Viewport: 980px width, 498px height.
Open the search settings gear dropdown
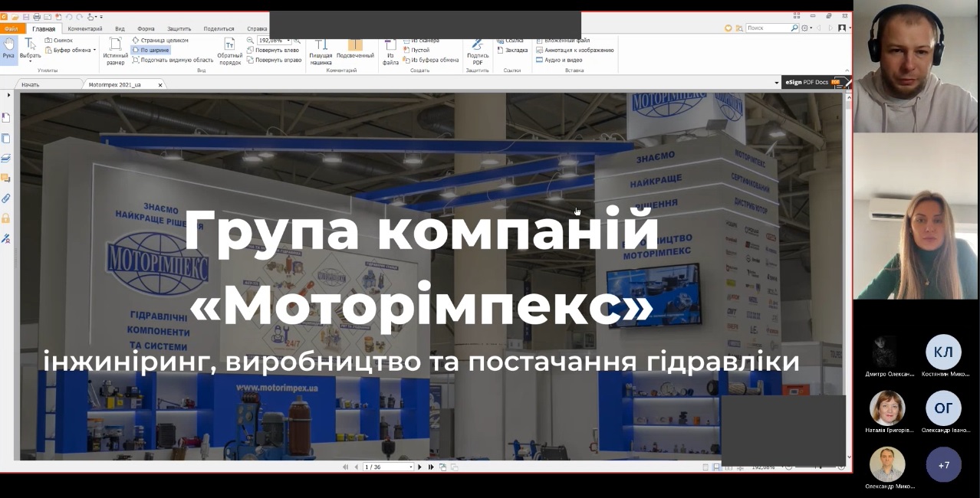[x=807, y=28]
